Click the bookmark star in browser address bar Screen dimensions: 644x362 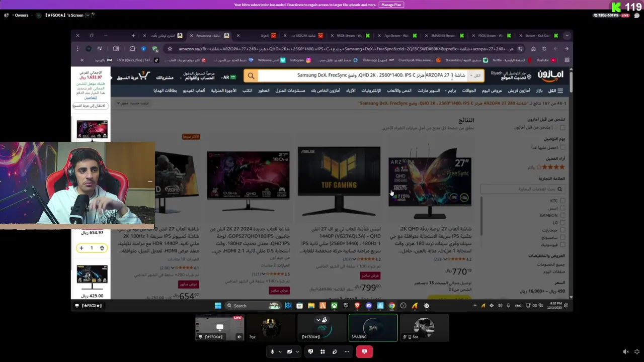tap(170, 49)
